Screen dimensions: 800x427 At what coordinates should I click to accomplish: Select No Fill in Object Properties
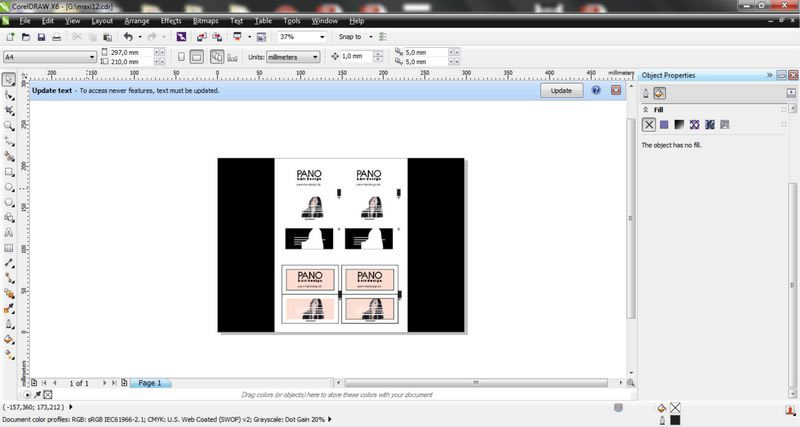tap(648, 124)
